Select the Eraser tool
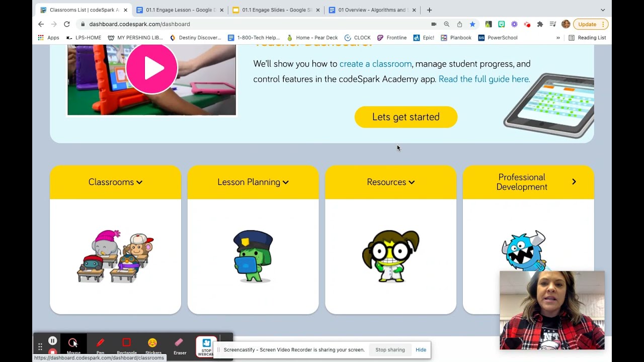 180,346
